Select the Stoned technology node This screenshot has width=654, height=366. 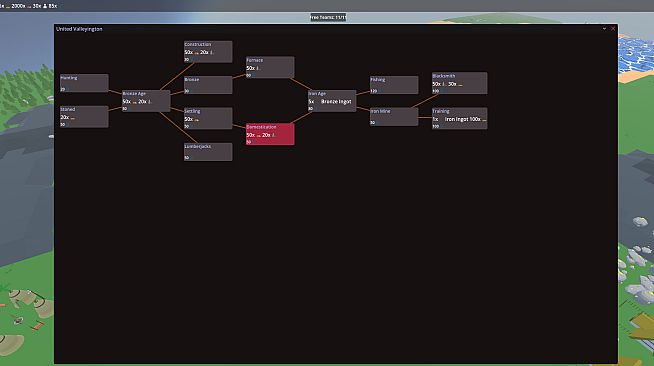84,117
